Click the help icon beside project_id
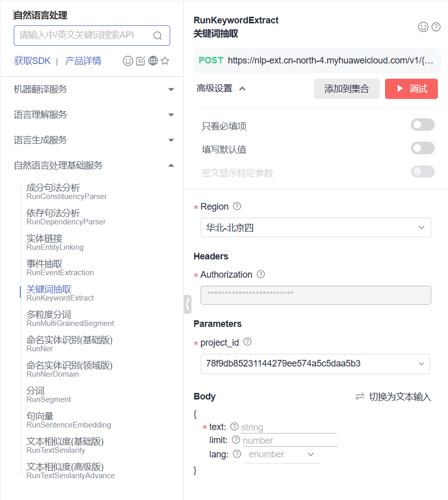 click(247, 342)
